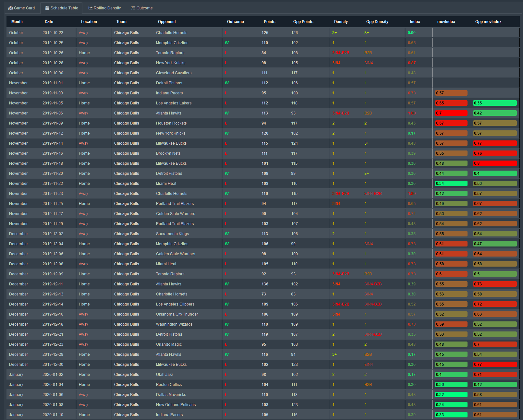Click the Opp movIndex column header
Viewport: 523px width, 420px height.
[x=488, y=22]
